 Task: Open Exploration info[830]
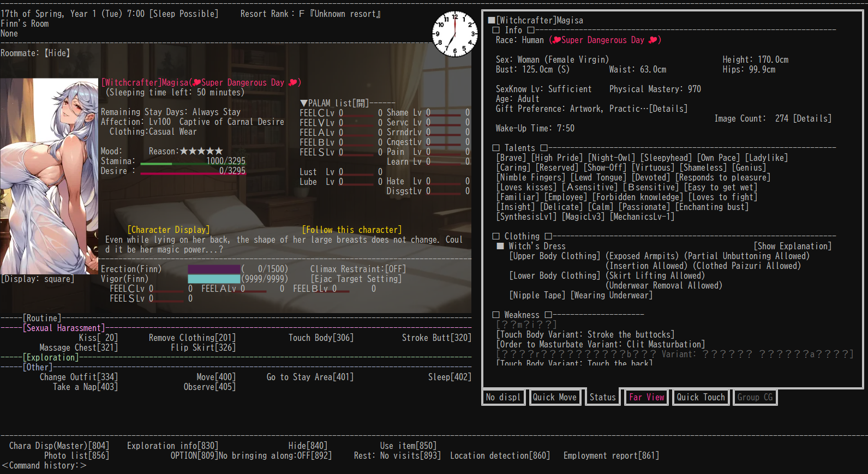pyautogui.click(x=172, y=446)
